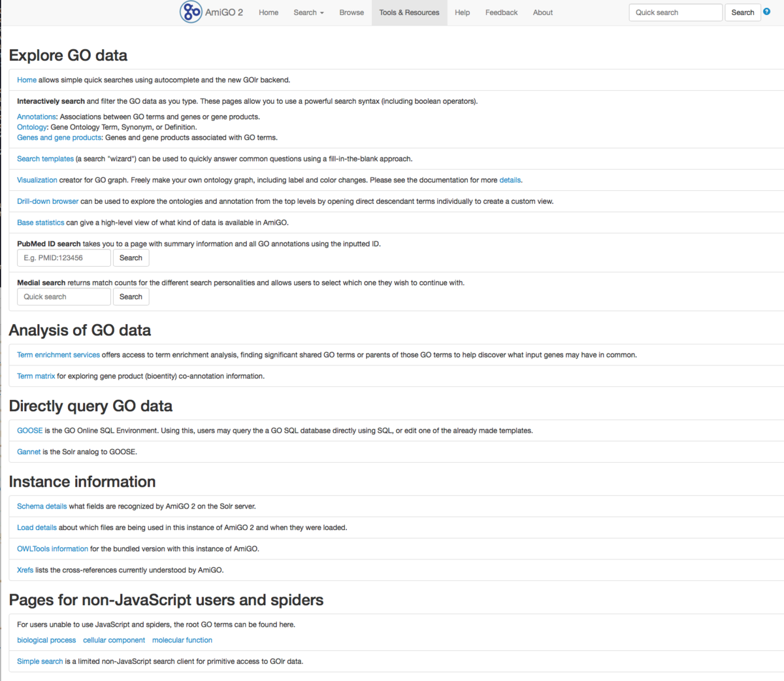
Task: Focus the navbar Quick search field
Action: point(676,12)
